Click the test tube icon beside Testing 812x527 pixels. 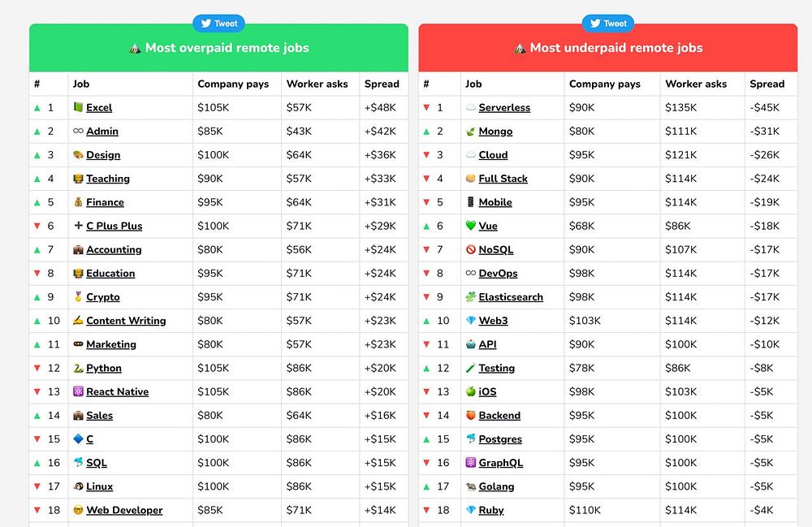470,368
